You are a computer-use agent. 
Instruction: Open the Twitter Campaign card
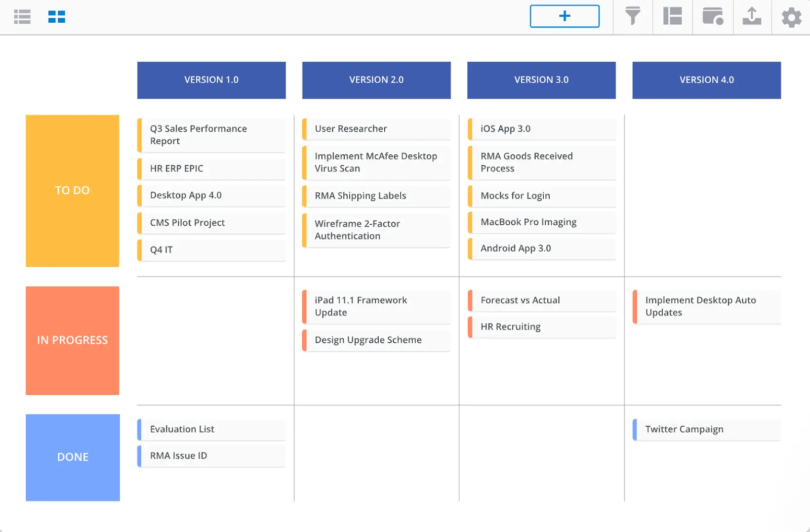[x=707, y=429]
